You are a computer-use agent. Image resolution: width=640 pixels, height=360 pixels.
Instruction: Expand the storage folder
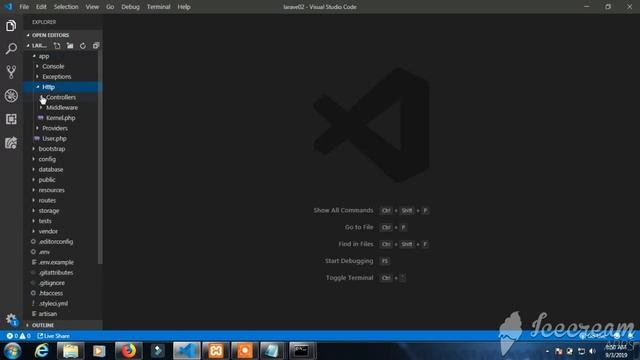[49, 211]
